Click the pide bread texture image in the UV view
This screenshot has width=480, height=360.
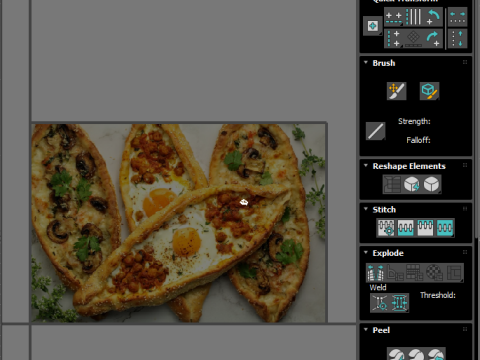point(179,223)
